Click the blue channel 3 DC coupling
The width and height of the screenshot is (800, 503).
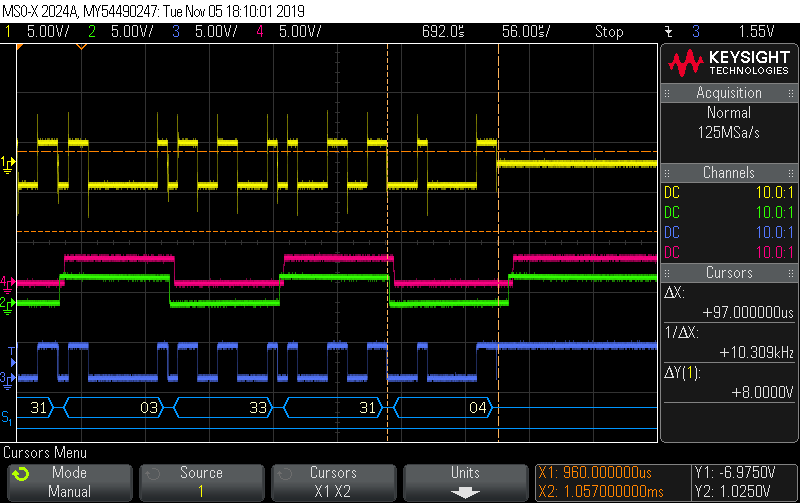[672, 232]
